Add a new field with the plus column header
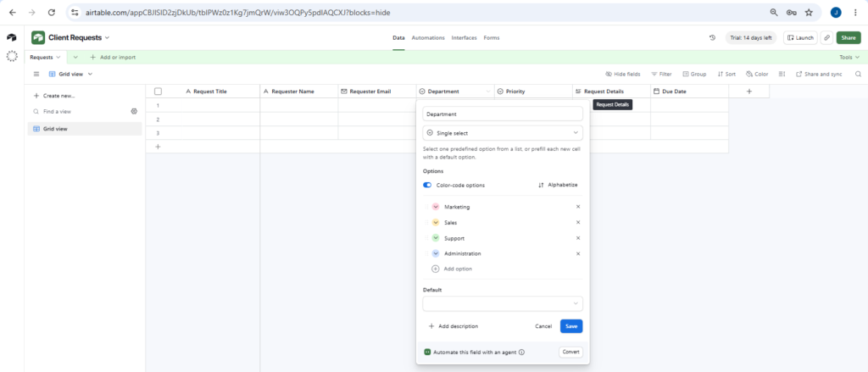Viewport: 868px width, 372px height. click(x=749, y=92)
